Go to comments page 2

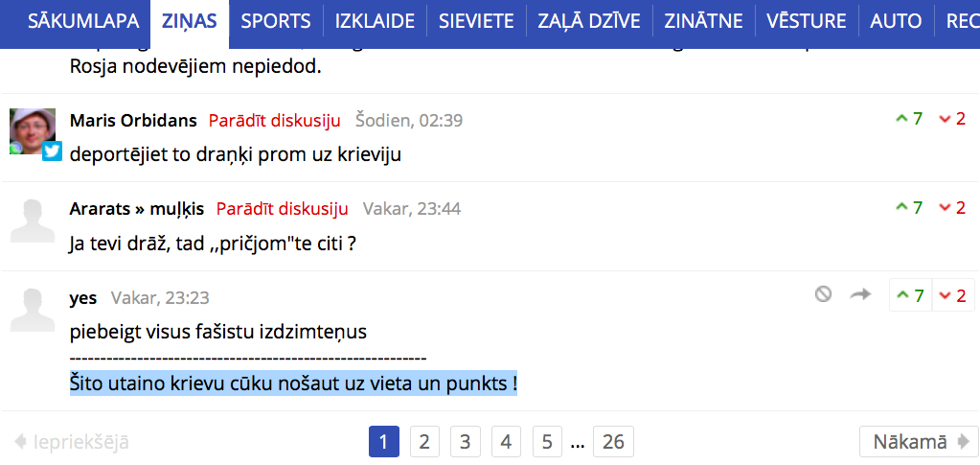[x=424, y=442]
